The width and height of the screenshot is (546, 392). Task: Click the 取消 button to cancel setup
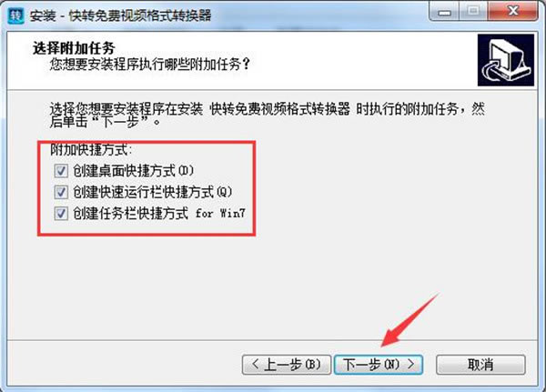480,365
